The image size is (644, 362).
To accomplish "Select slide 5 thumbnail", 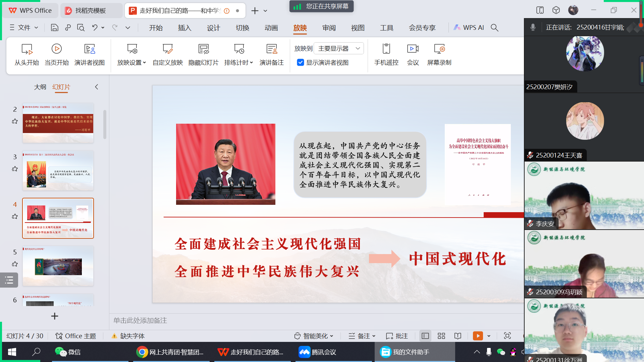I will click(58, 266).
